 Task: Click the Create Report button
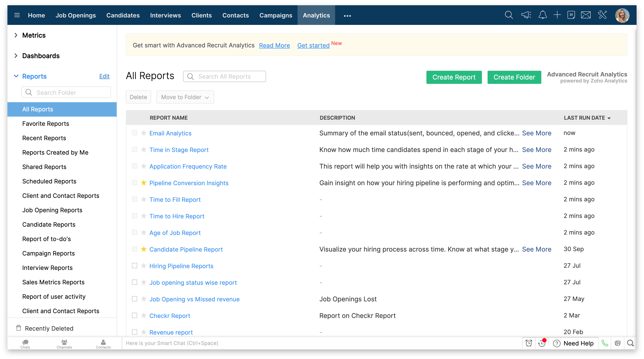[454, 77]
